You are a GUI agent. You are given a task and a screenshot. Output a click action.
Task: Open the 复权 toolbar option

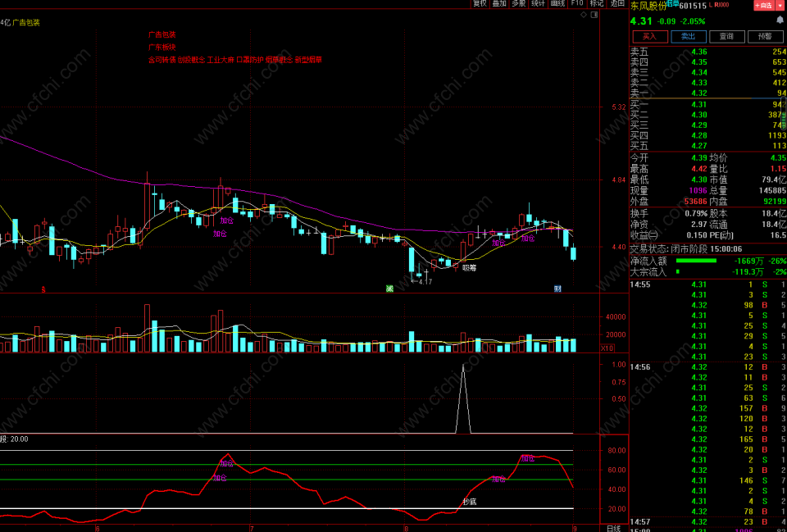click(480, 3)
